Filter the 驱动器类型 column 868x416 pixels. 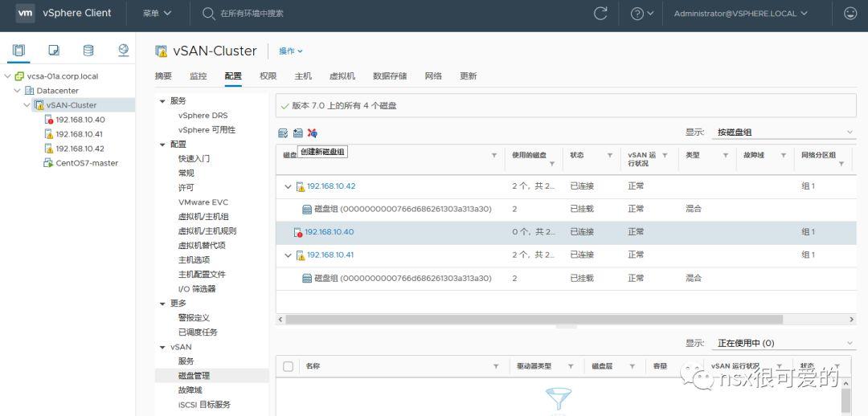point(570,366)
